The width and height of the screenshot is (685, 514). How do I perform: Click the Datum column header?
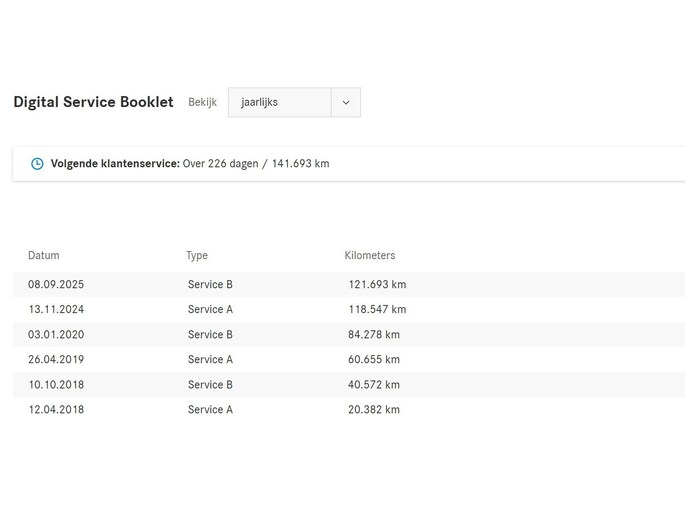tap(43, 255)
